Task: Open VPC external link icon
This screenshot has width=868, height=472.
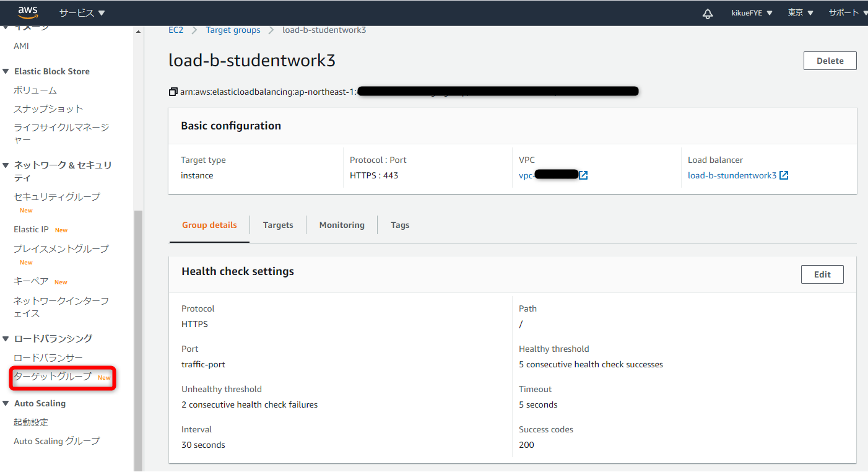Action: tap(583, 175)
